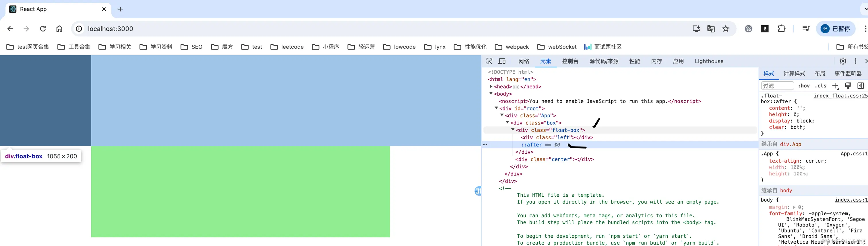Viewport: 868px width, 246px height.
Task: Open the actions menu beside the ::after row
Action: 485,145
